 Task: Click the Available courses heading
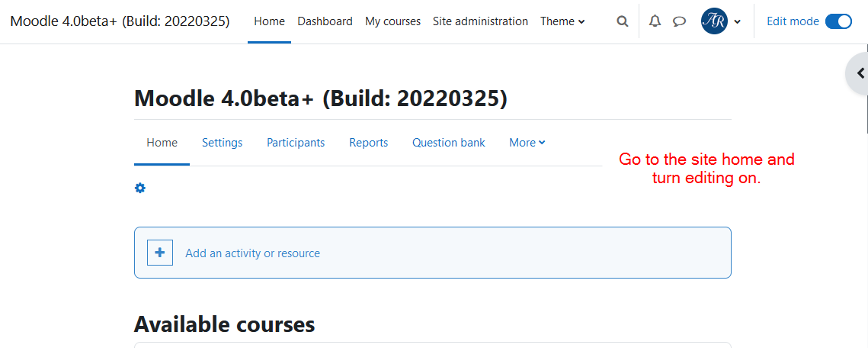pos(224,324)
